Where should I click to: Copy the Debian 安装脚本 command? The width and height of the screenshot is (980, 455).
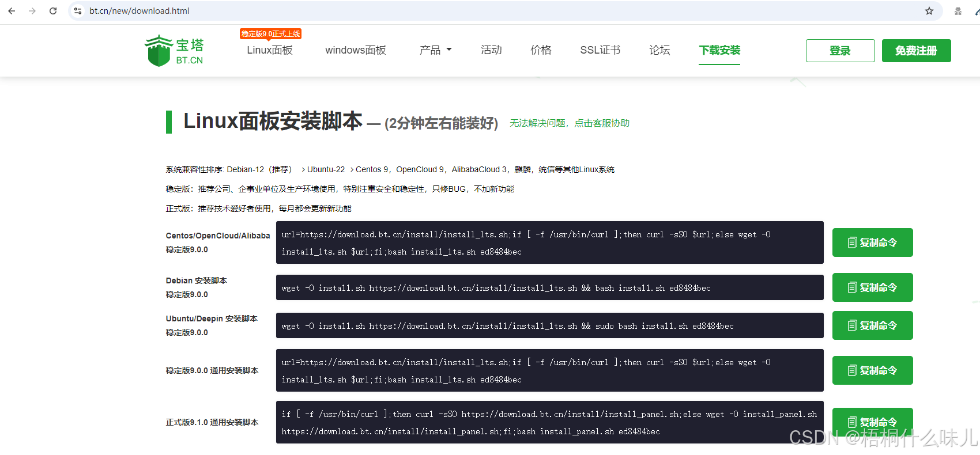(873, 287)
